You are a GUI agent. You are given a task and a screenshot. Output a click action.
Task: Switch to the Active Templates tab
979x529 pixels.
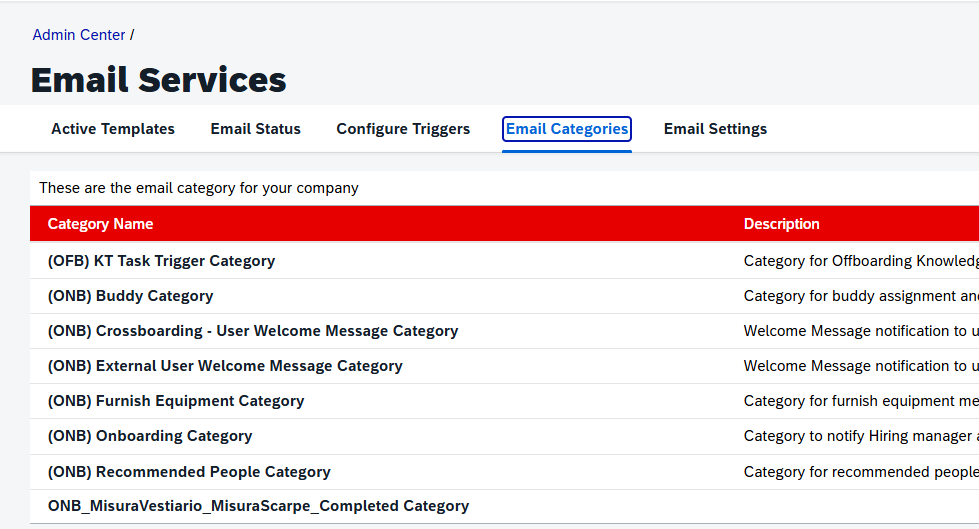click(113, 129)
